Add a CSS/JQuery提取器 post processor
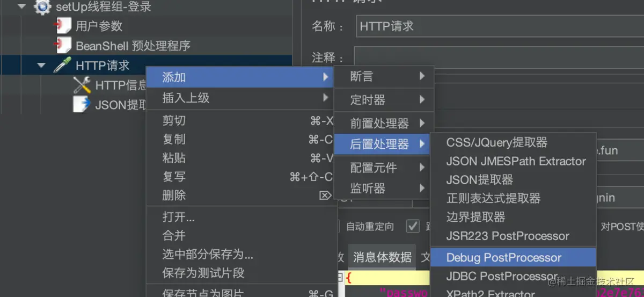 (514, 142)
